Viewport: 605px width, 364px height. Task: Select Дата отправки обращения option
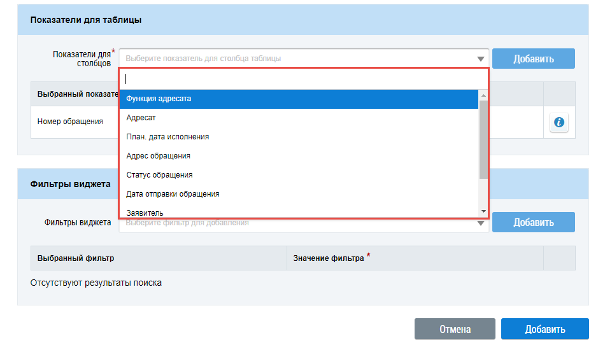click(x=299, y=194)
